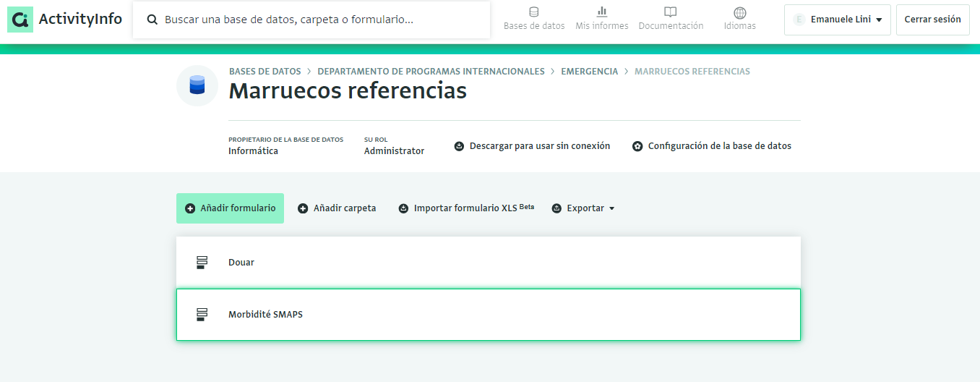This screenshot has width=980, height=382.
Task: Navigate to Bases de datos breadcrumb
Action: click(x=265, y=72)
